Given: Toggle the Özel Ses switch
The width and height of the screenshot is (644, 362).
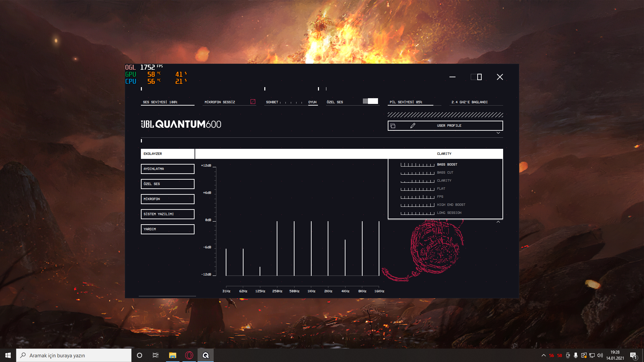Looking at the screenshot, I should (x=370, y=101).
